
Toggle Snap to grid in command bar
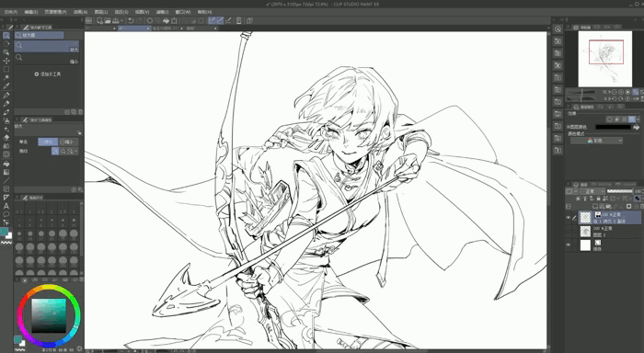coord(228,20)
